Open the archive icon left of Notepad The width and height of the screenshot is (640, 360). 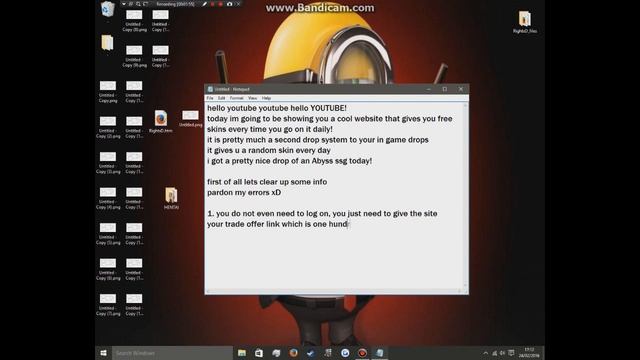coord(171,198)
